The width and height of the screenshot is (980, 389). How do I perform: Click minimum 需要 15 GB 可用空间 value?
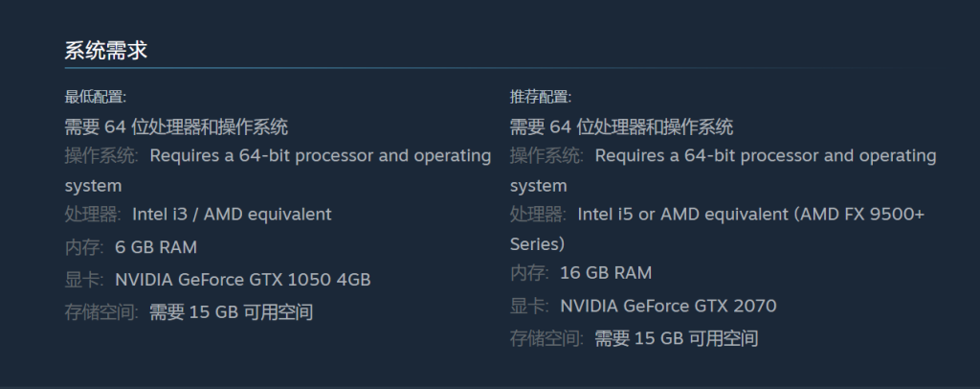(232, 312)
